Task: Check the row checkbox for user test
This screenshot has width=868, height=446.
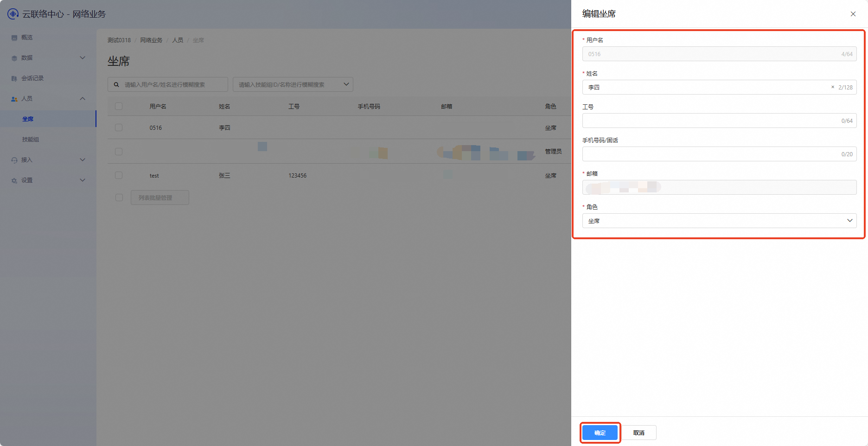Action: [x=119, y=175]
